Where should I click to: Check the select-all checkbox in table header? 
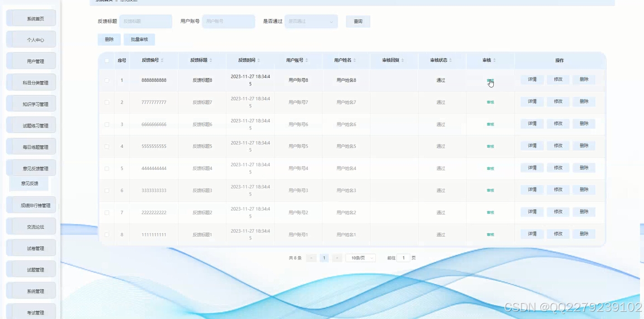[x=107, y=60]
